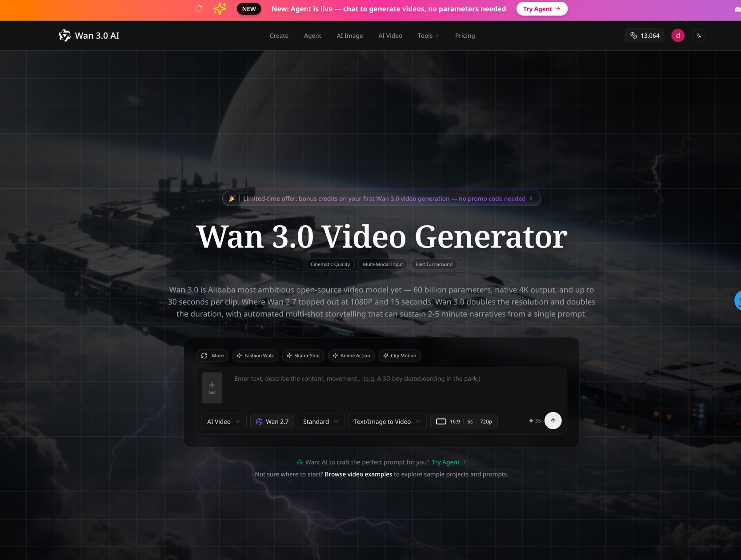This screenshot has width=741, height=560.
Task: Click the 5s duration value
Action: pos(470,421)
